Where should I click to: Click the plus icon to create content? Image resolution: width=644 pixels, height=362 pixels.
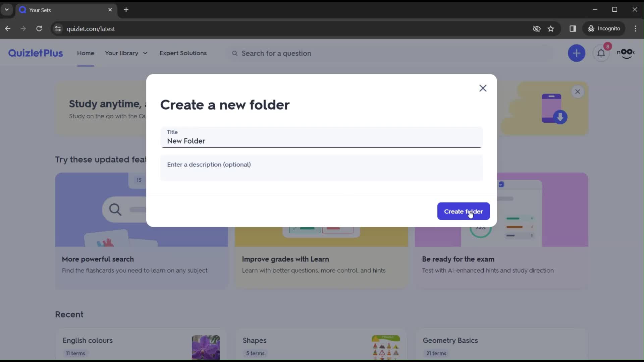(576, 53)
